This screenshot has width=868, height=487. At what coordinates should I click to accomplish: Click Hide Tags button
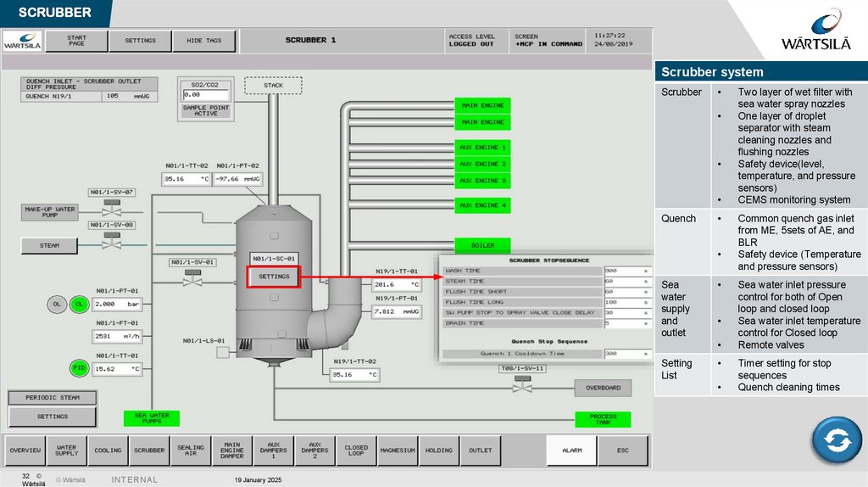[x=203, y=41]
